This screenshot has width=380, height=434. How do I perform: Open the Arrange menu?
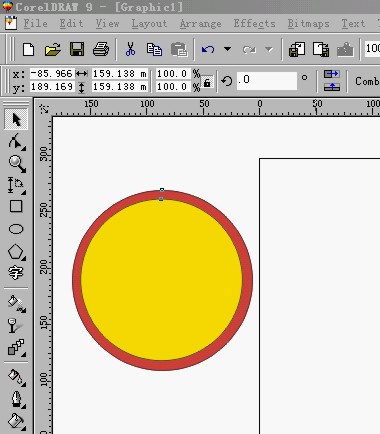click(200, 24)
